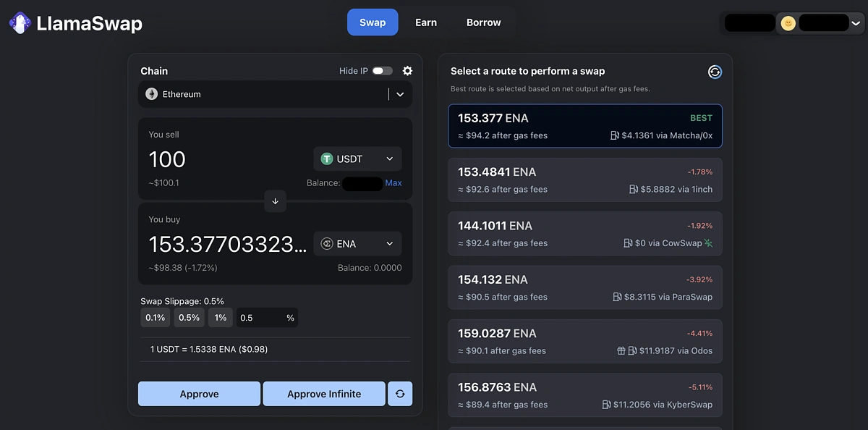Click the ~$98.38 (-1.72%) value text

pyautogui.click(x=183, y=268)
